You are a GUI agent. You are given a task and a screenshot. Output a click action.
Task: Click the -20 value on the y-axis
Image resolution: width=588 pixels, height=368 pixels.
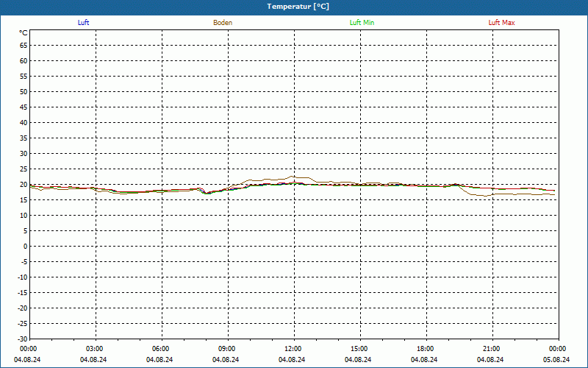click(x=23, y=308)
